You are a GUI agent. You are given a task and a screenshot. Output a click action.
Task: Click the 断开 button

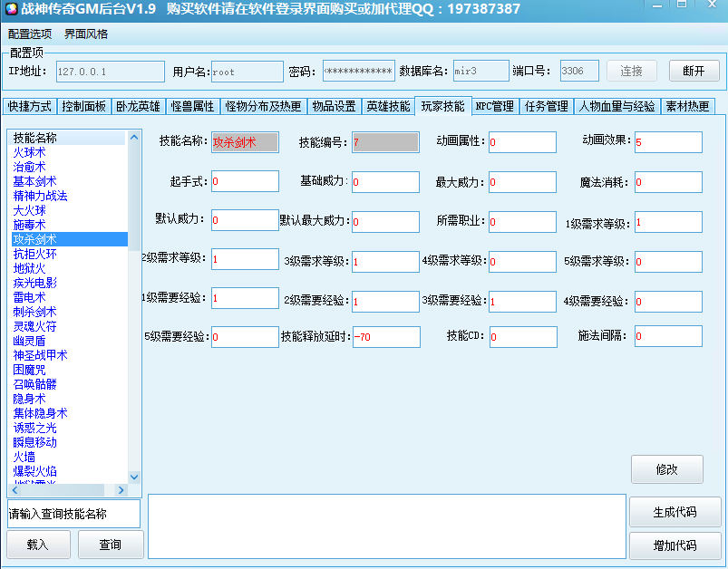(694, 71)
